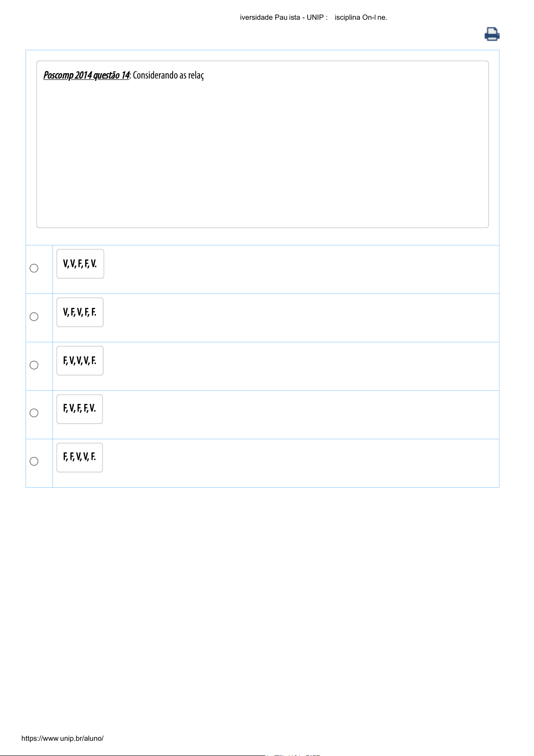This screenshot has height=756, width=534.
Task: Choose radio option F, V, V, V, F
Action: 34,365
